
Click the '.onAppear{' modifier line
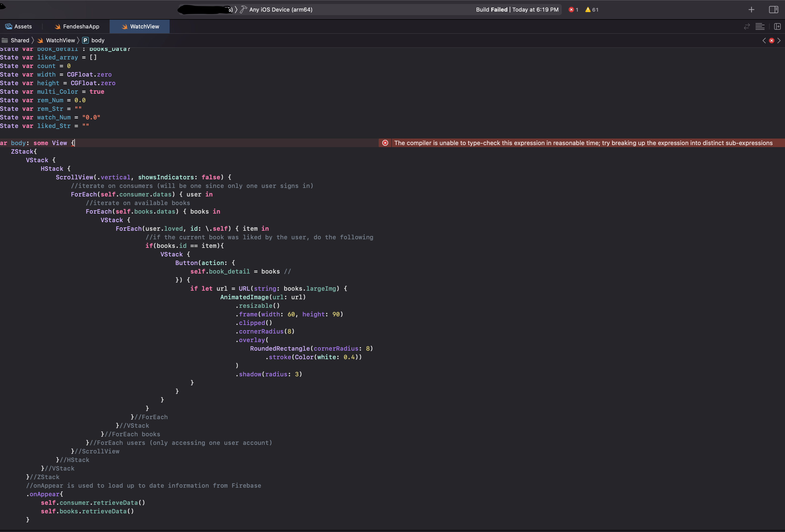(x=45, y=494)
